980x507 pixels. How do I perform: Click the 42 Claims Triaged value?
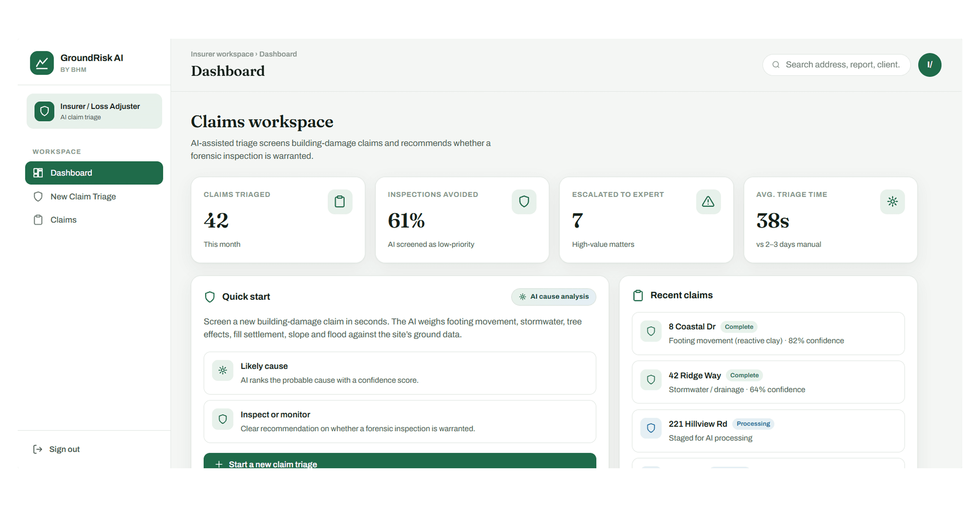216,221
